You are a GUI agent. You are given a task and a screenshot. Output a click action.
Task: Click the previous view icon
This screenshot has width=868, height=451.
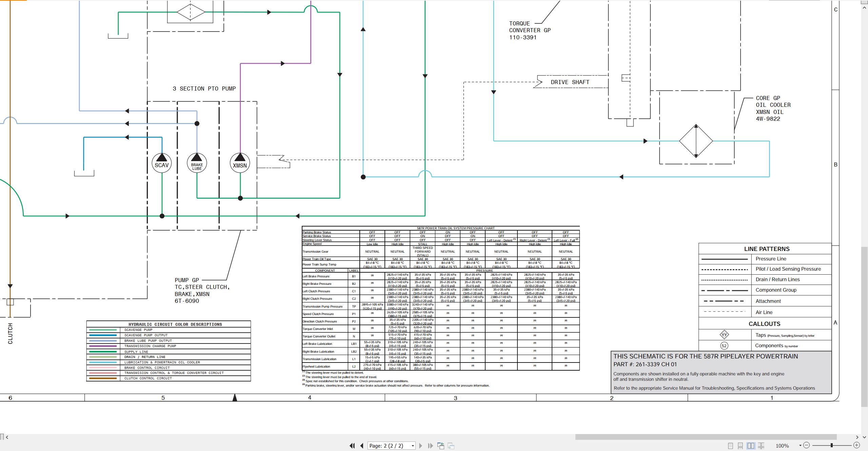click(441, 446)
